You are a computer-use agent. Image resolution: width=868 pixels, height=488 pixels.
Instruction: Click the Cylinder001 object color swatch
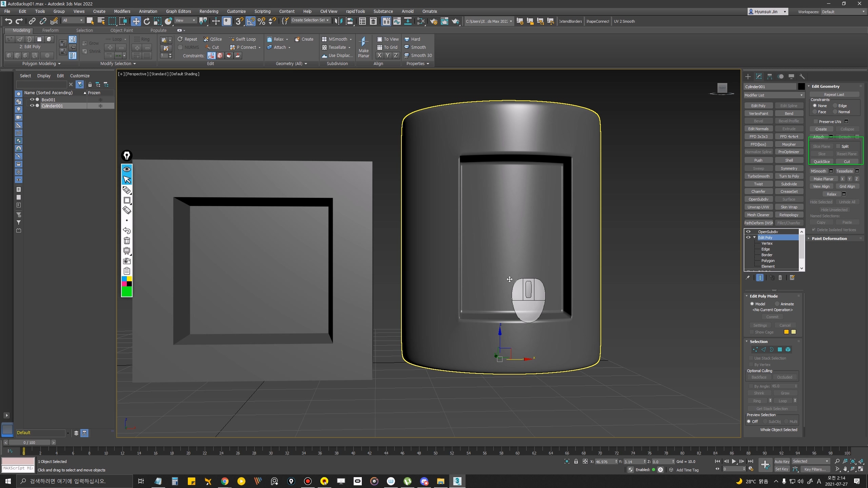pyautogui.click(x=801, y=87)
